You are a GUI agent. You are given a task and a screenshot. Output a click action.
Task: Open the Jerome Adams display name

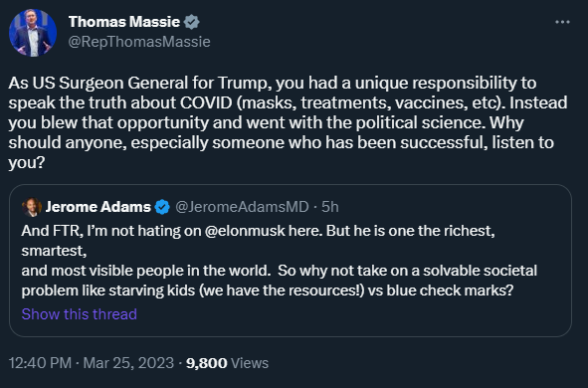pos(98,207)
